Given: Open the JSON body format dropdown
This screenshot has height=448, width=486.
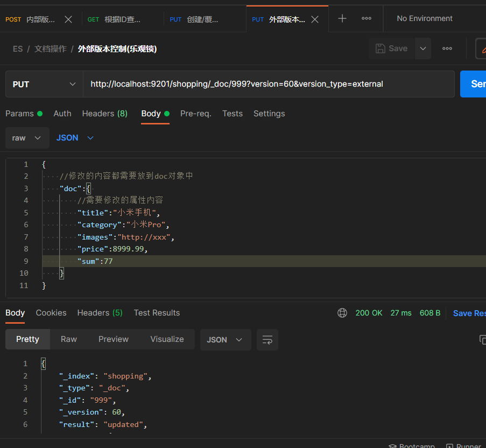Looking at the screenshot, I should coord(75,138).
